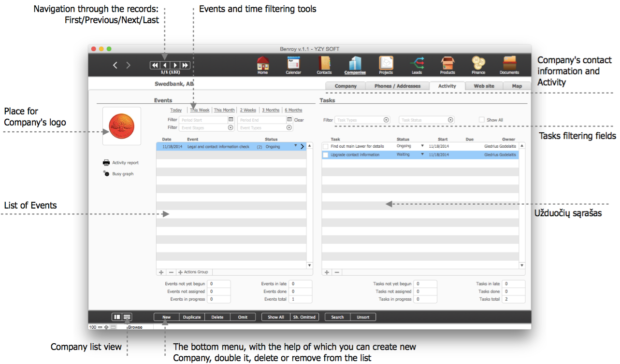Expand the status dropdown of Ongoing event
The height and width of the screenshot is (364, 620).
click(x=296, y=146)
